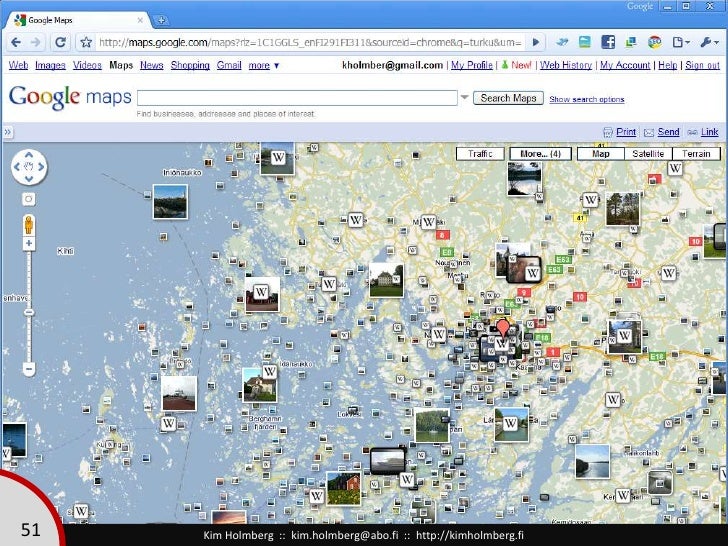Pan the map right with the arrow
Image resolution: width=728 pixels, height=546 pixels.
[x=41, y=167]
